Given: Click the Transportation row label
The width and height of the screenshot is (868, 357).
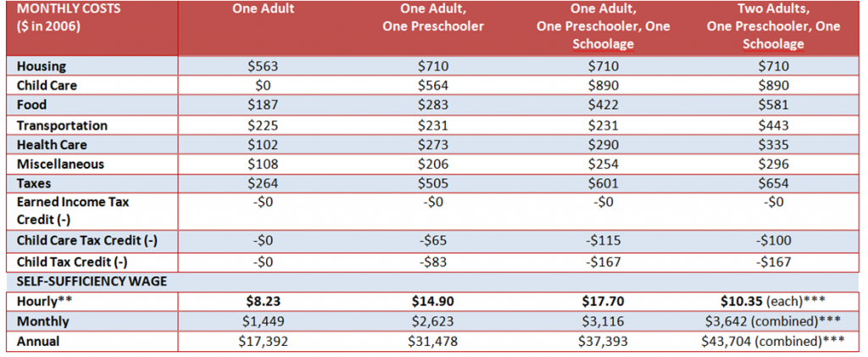Looking at the screenshot, I should 63,126.
